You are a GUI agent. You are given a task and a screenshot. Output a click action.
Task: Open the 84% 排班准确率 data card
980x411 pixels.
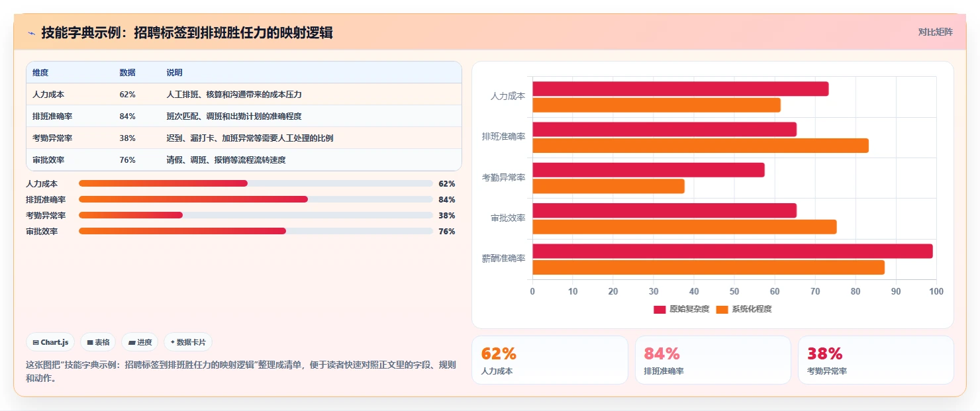pos(712,360)
